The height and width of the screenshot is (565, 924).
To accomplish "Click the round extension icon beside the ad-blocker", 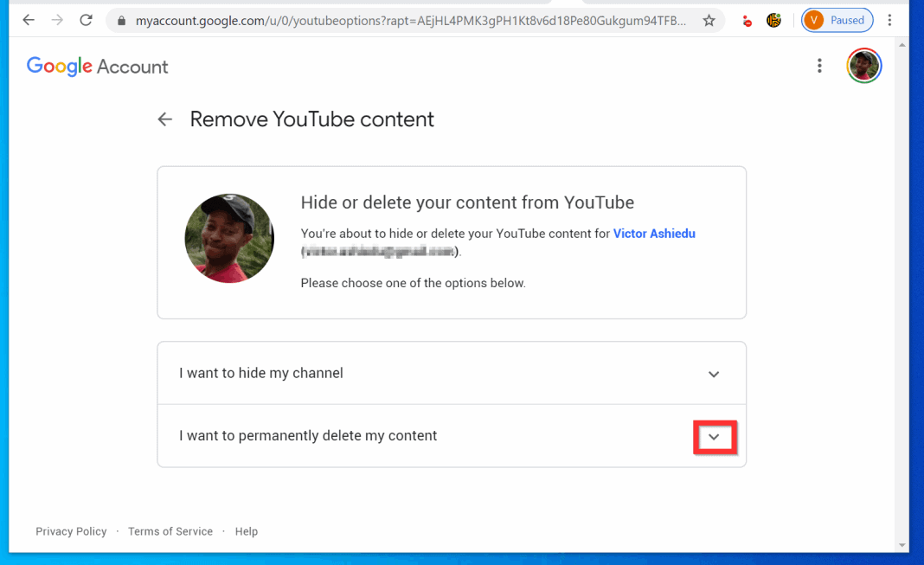I will click(773, 20).
